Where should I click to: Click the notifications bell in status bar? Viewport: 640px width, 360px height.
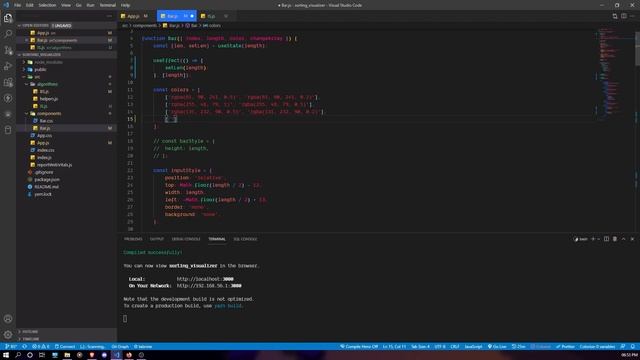[x=632, y=347]
